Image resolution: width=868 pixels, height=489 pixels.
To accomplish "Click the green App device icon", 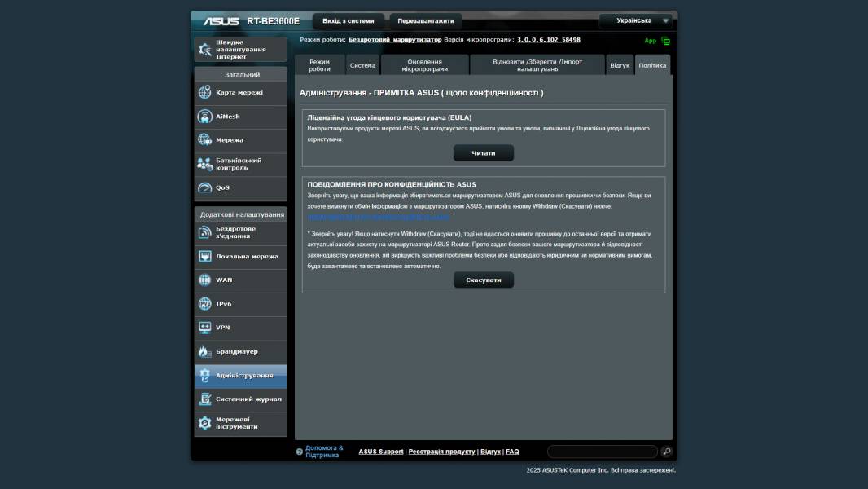I will pyautogui.click(x=665, y=41).
